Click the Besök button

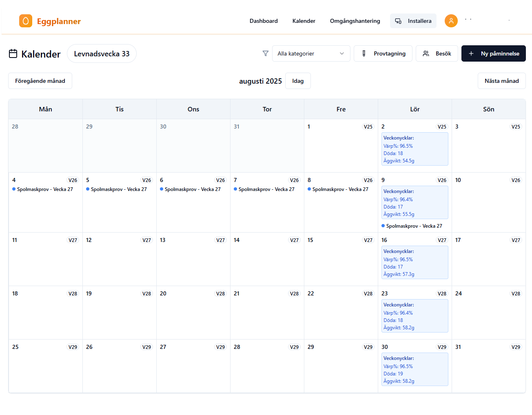click(437, 53)
